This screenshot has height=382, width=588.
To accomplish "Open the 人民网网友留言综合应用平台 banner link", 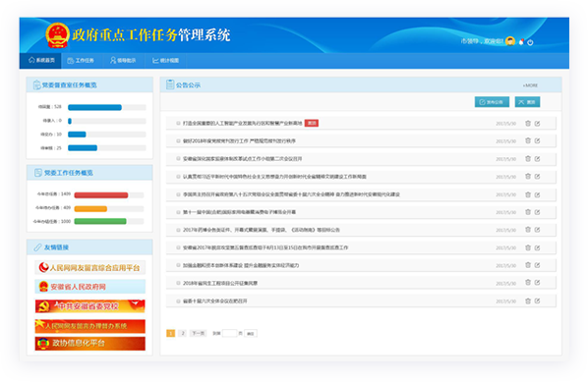I will 90,267.
